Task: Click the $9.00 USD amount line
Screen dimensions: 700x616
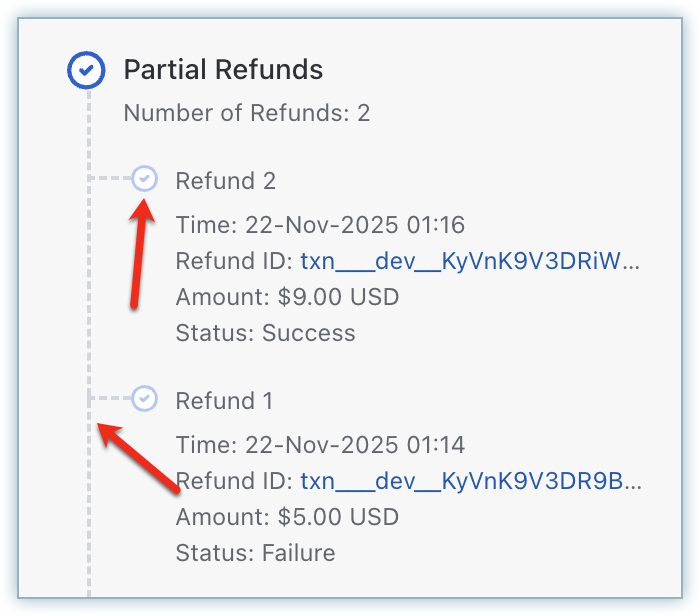Action: pos(287,297)
